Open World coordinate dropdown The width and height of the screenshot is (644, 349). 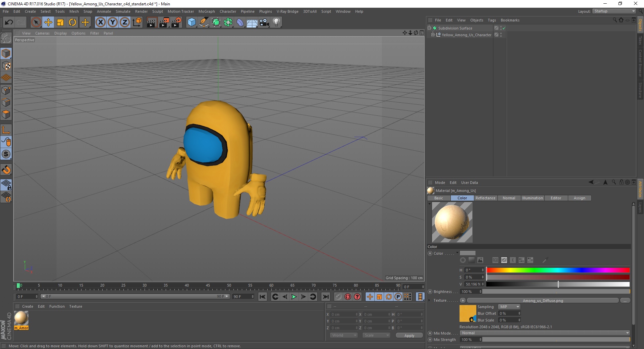[344, 335]
